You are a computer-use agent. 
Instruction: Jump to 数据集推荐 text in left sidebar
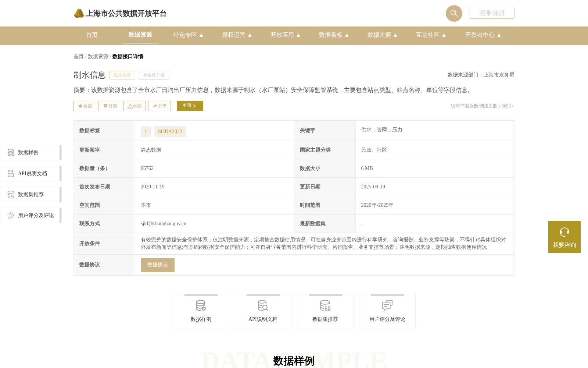click(x=31, y=194)
